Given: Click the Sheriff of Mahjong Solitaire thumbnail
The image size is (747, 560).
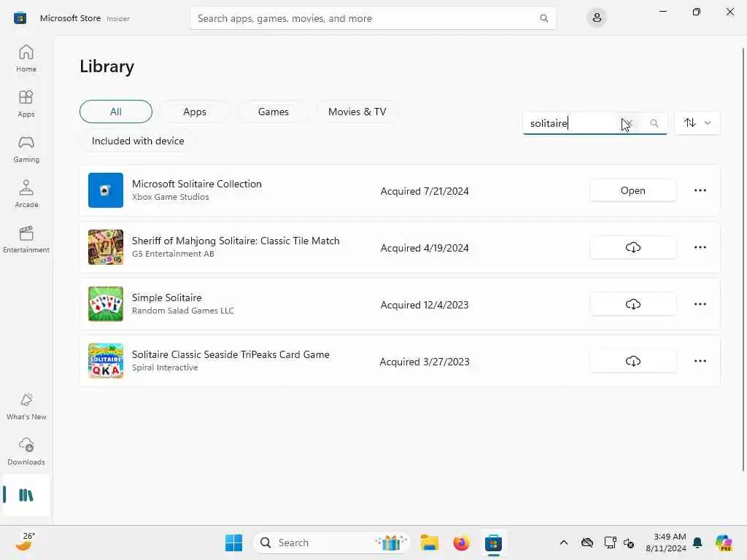Looking at the screenshot, I should click(x=106, y=247).
